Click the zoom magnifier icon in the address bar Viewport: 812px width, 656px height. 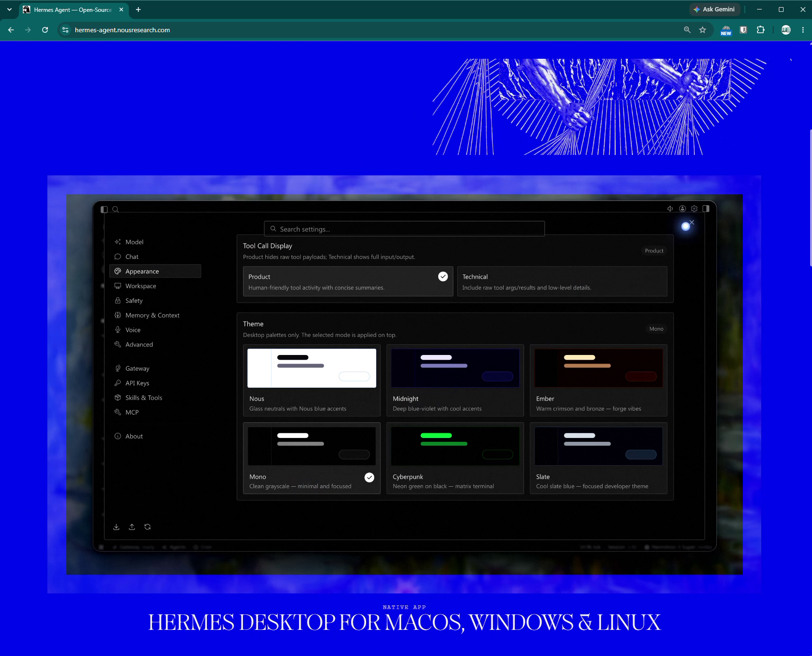coord(687,30)
